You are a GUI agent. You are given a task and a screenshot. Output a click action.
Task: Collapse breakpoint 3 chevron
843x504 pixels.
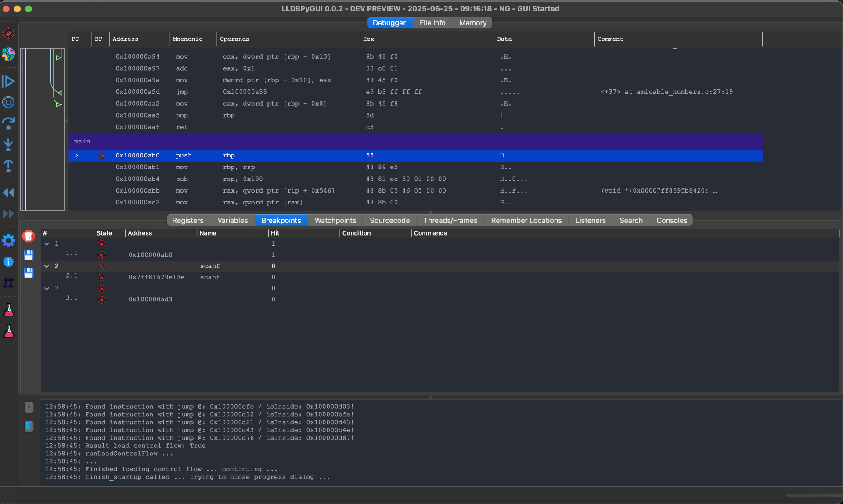pos(47,289)
